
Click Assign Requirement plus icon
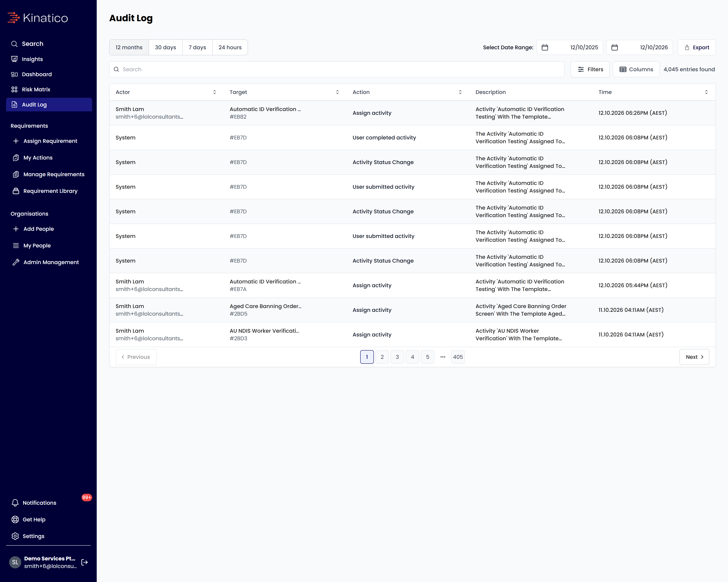click(x=16, y=141)
